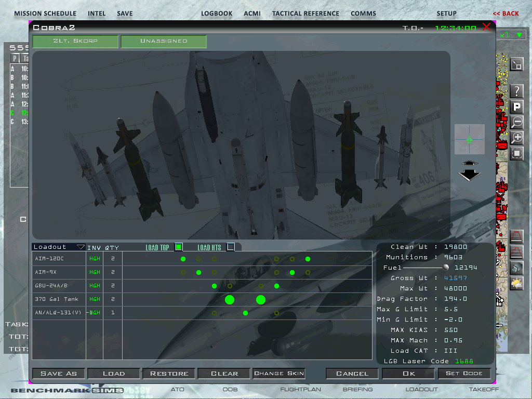Close the Cobra2 loadout window with red X

pyautogui.click(x=486, y=27)
